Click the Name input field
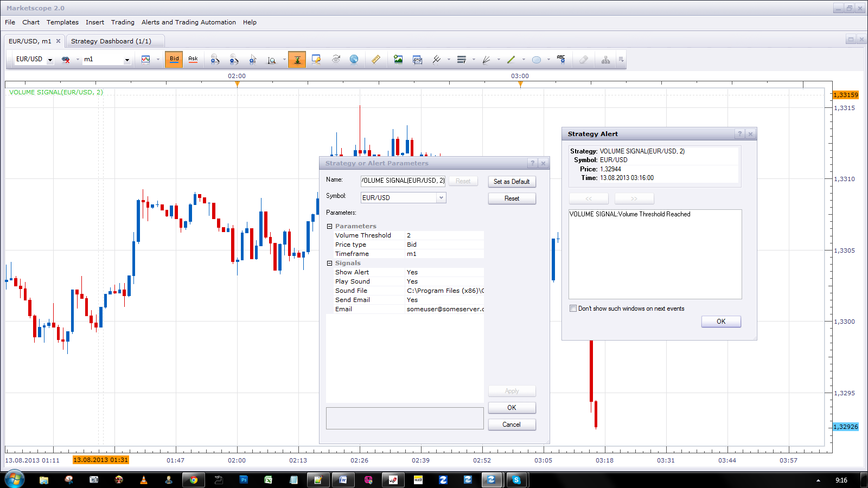 pos(403,181)
